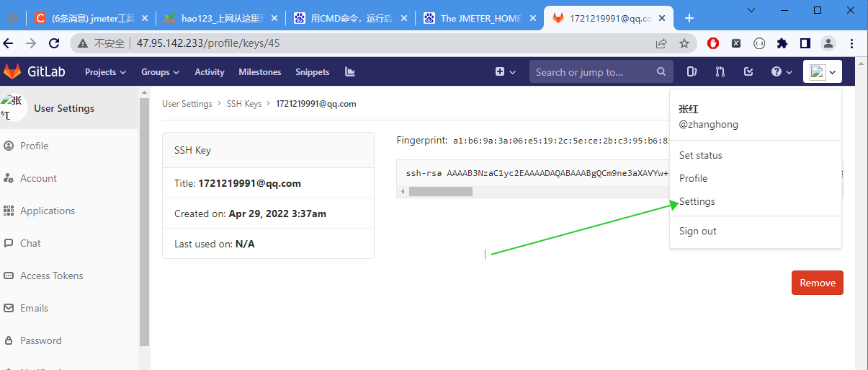Open the Merge requests icon in navbar

(x=720, y=71)
